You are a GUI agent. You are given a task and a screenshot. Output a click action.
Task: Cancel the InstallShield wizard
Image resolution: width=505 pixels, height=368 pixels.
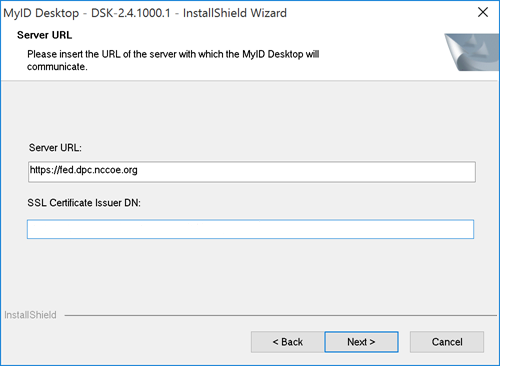click(447, 342)
